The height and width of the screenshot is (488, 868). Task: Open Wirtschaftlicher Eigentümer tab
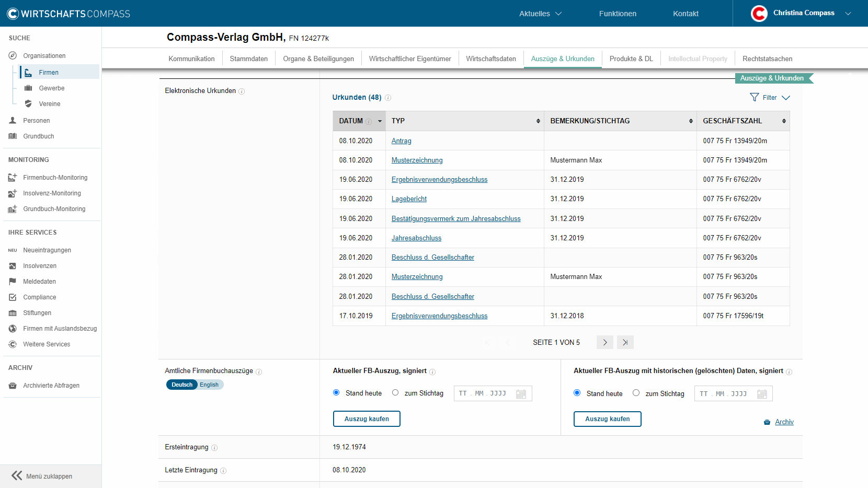(410, 59)
